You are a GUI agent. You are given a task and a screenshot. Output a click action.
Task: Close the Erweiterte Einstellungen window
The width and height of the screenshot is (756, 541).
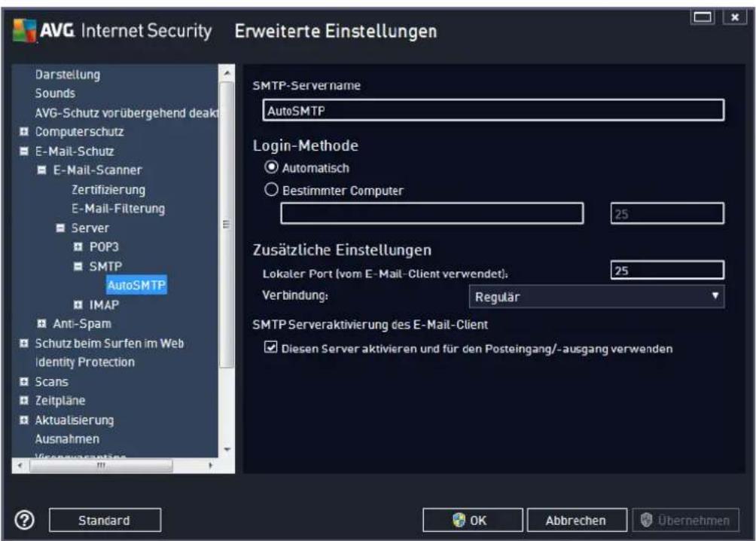[734, 17]
